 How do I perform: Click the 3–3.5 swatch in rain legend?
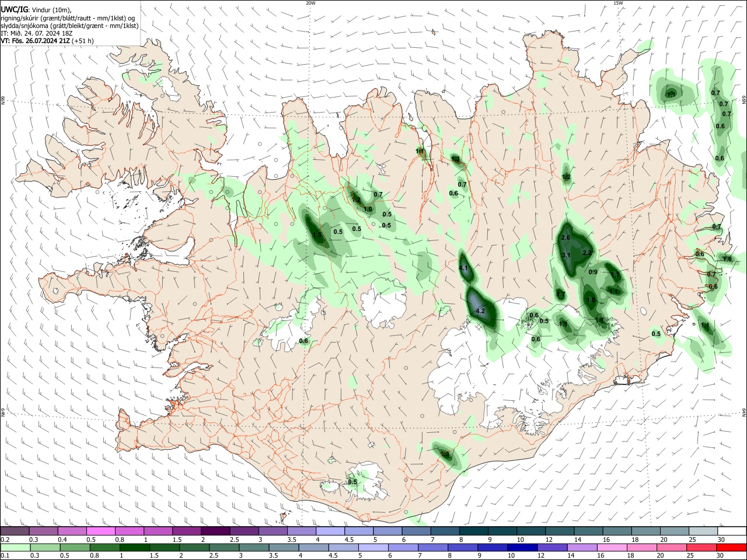coord(253,547)
